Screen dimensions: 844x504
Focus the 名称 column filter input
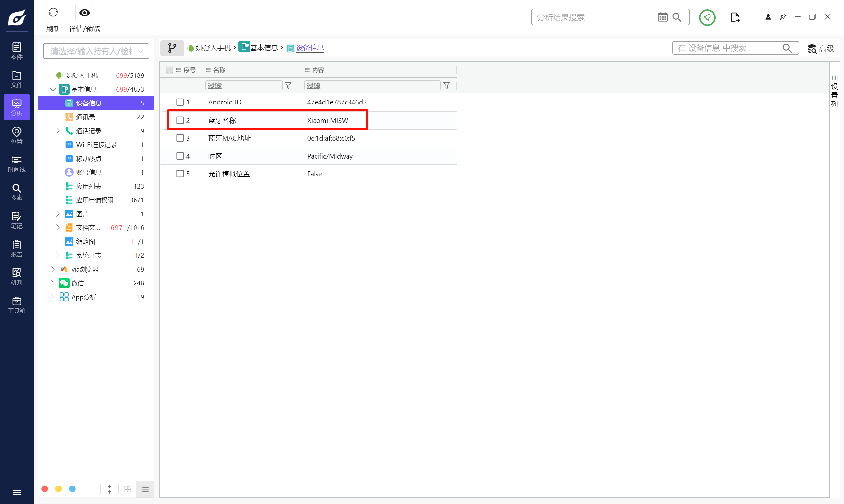[244, 86]
